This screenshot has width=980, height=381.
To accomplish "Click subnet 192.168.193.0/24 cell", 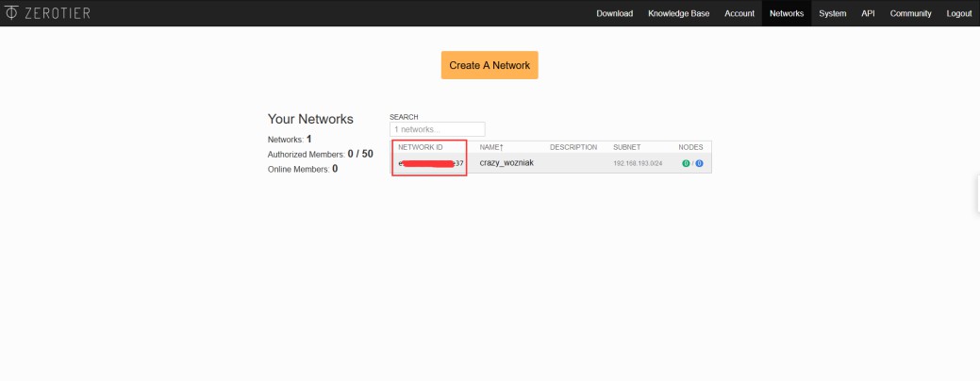I will click(638, 164).
